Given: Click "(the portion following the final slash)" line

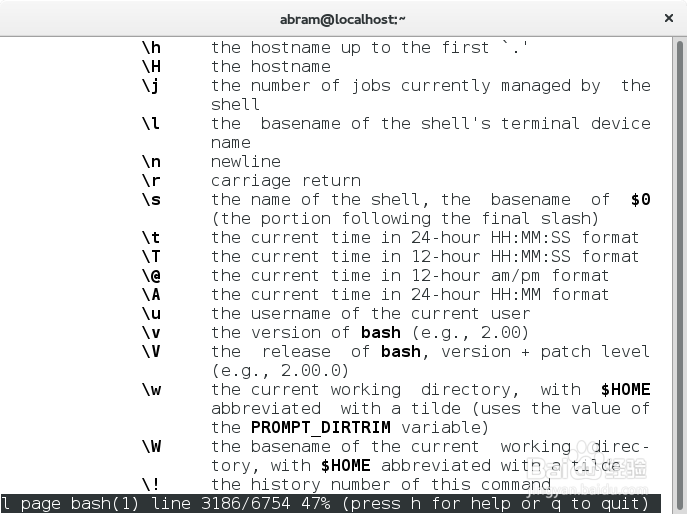Looking at the screenshot, I should point(405,219).
